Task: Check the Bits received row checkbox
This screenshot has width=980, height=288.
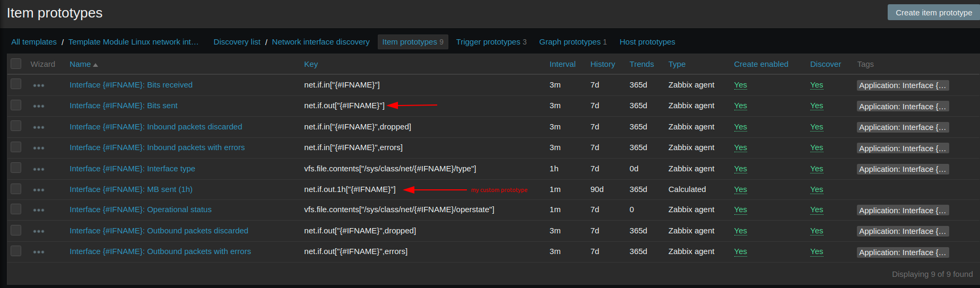Action: [x=16, y=84]
